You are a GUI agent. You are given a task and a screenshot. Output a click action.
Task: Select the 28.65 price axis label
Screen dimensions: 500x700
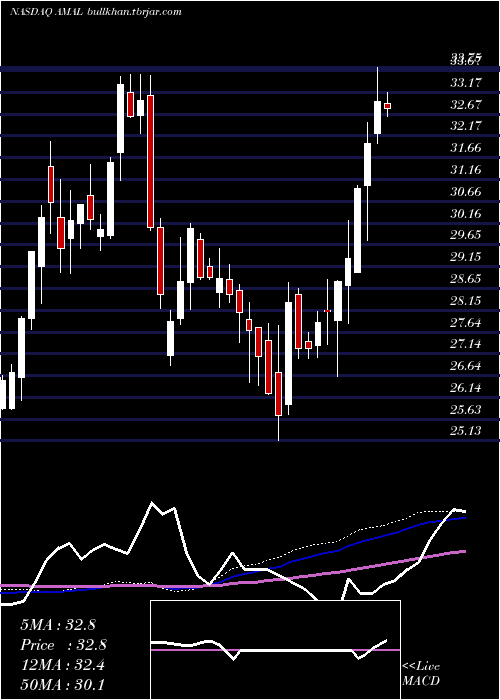466,279
